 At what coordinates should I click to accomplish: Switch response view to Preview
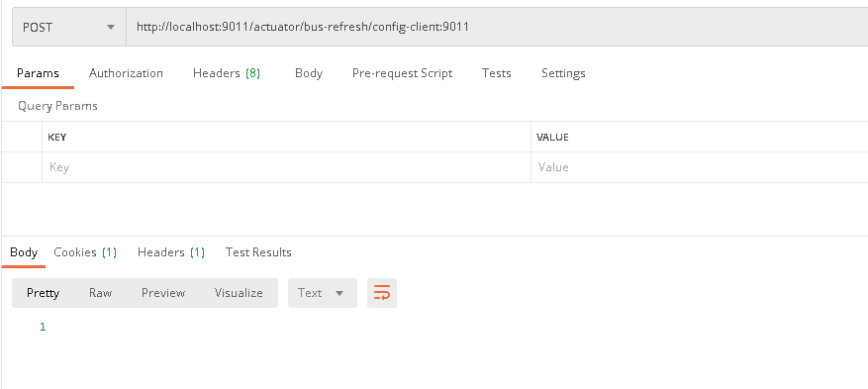(162, 293)
